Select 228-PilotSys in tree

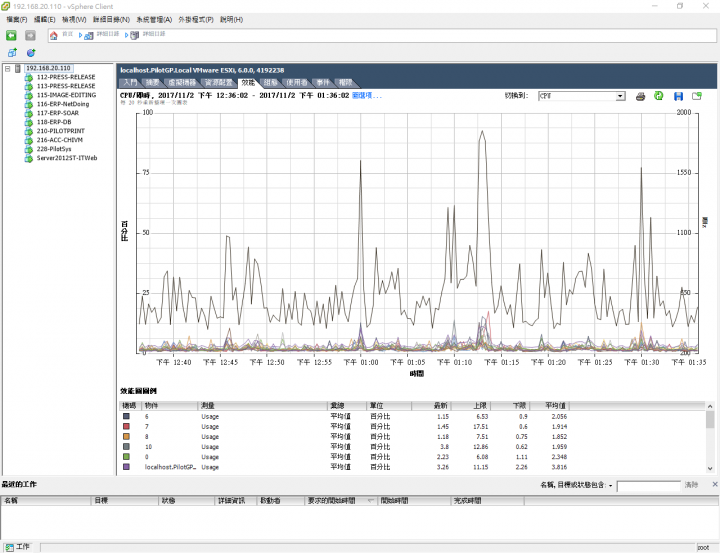coord(54,149)
